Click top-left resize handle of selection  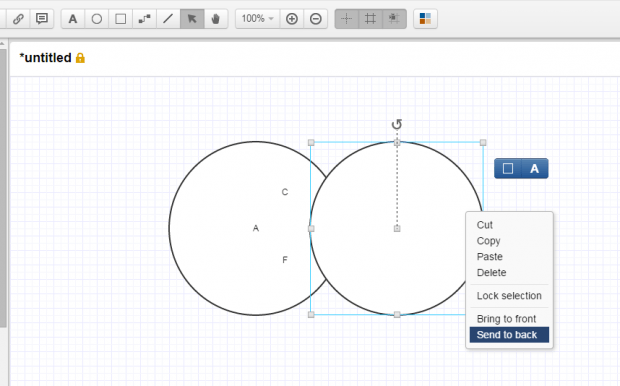pyautogui.click(x=311, y=142)
